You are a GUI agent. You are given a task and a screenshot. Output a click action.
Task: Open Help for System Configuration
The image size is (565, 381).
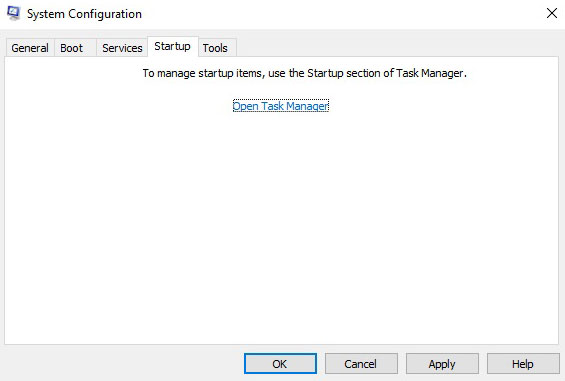pos(523,364)
